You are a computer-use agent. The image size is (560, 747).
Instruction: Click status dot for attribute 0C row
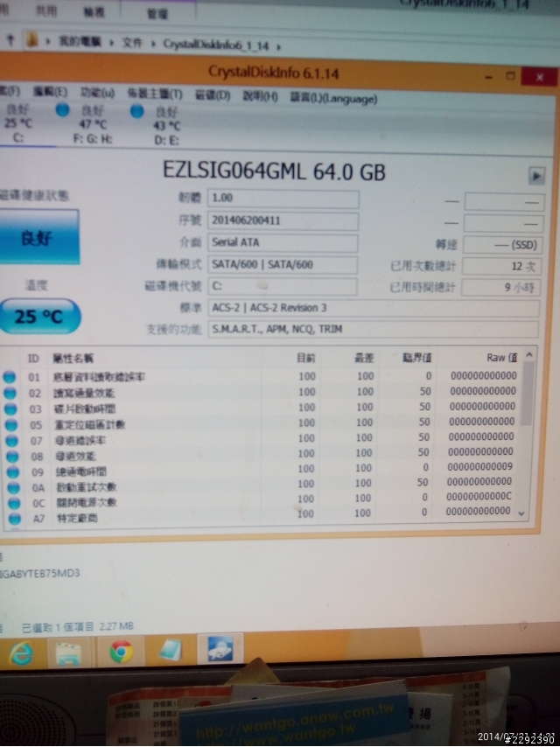coord(14,503)
